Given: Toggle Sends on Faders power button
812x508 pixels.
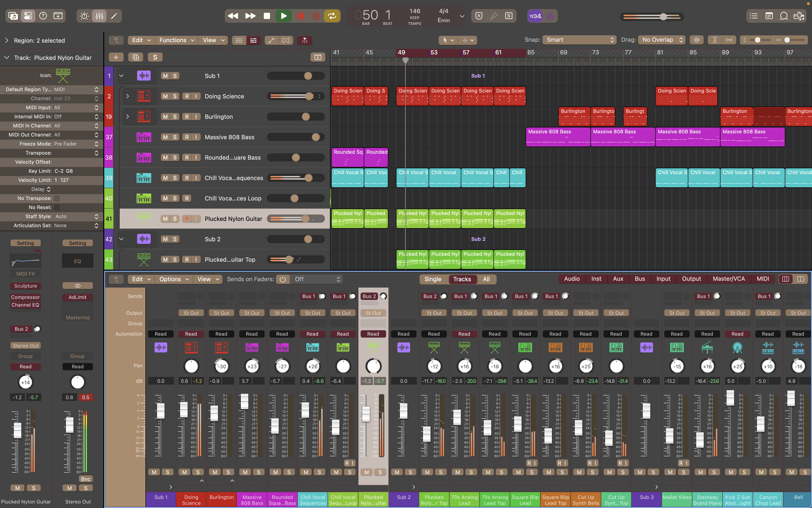Looking at the screenshot, I should coord(283,279).
